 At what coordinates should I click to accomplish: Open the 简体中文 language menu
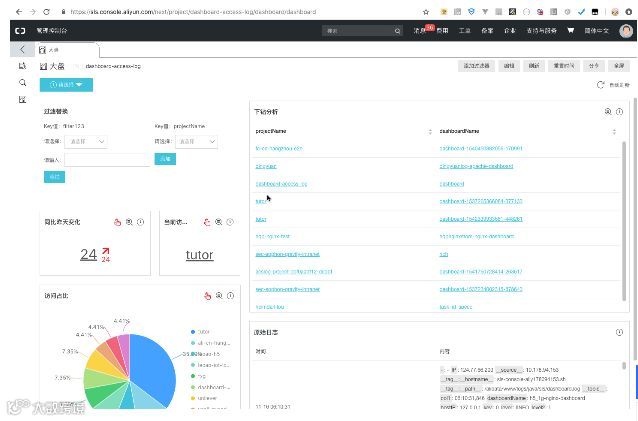[596, 31]
